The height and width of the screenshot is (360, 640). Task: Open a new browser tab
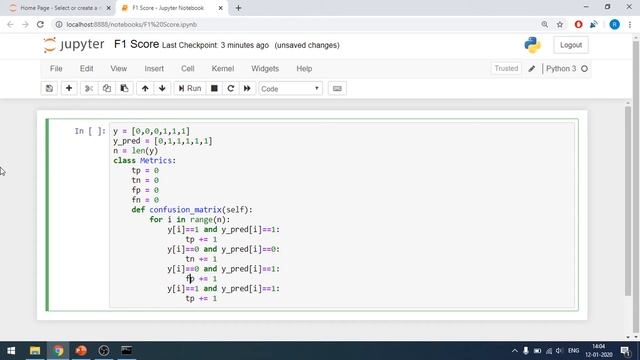pos(238,8)
